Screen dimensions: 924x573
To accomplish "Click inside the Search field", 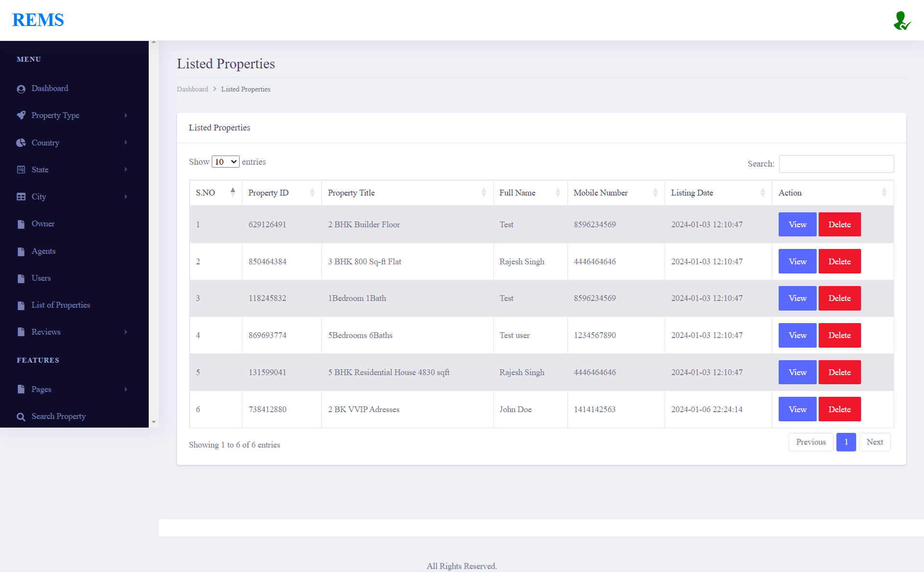I will click(836, 164).
